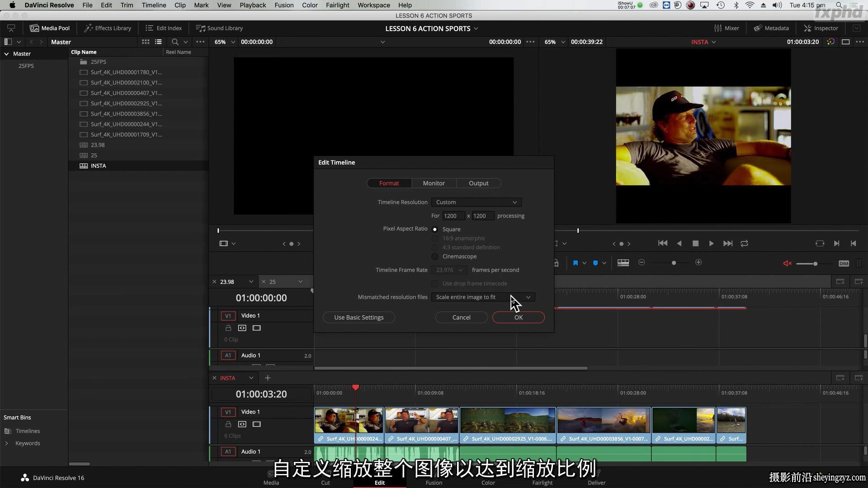Click Cancel in Edit Timeline dialog

pos(461,318)
